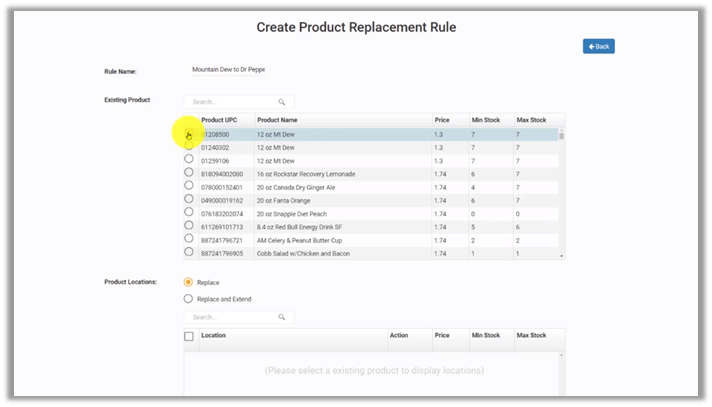Select the Replace option radio button
The width and height of the screenshot is (712, 407).
point(189,282)
